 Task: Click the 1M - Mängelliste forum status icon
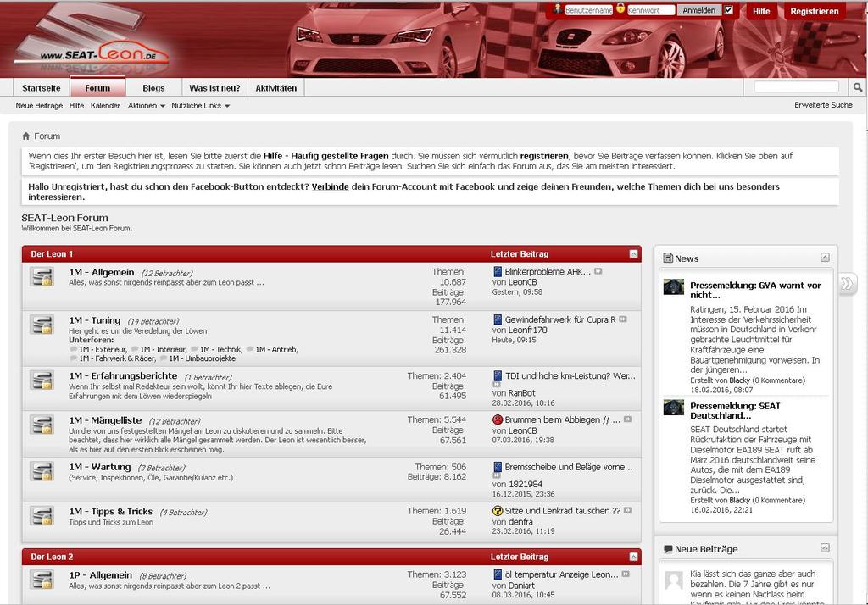tap(42, 425)
